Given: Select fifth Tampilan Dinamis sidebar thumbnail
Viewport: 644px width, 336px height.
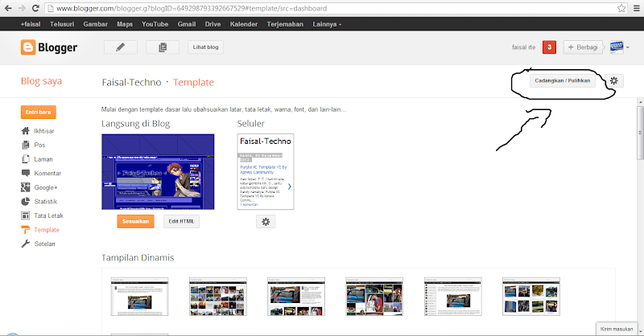Looking at the screenshot, I should (x=453, y=297).
